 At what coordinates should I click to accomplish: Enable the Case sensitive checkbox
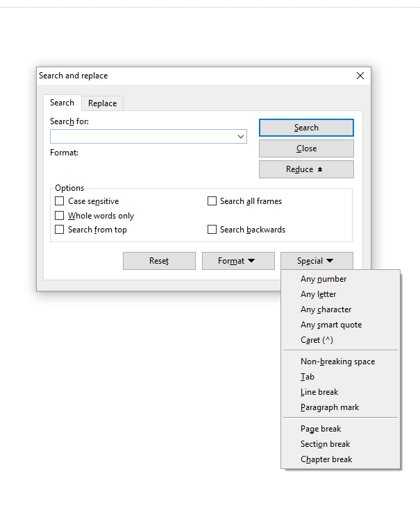60,201
